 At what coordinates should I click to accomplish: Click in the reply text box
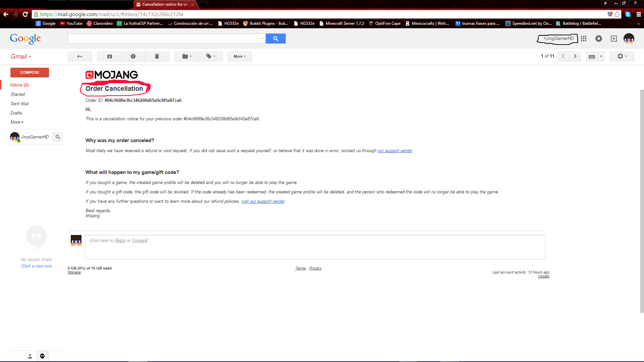click(x=315, y=247)
